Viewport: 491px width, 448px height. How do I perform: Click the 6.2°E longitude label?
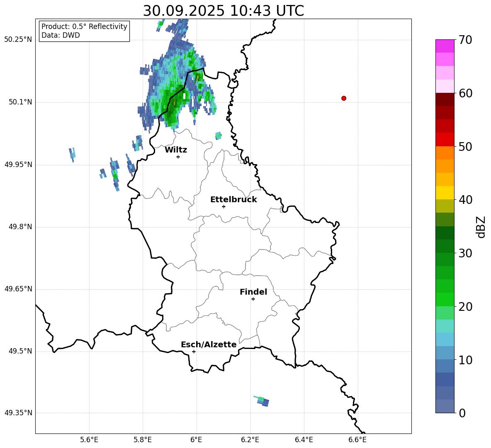point(250,440)
